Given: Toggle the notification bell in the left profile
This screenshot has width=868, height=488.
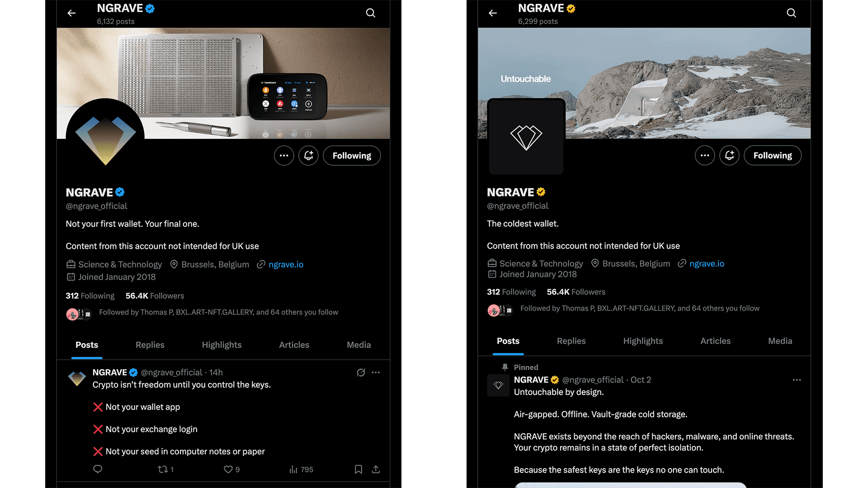Looking at the screenshot, I should coord(308,155).
